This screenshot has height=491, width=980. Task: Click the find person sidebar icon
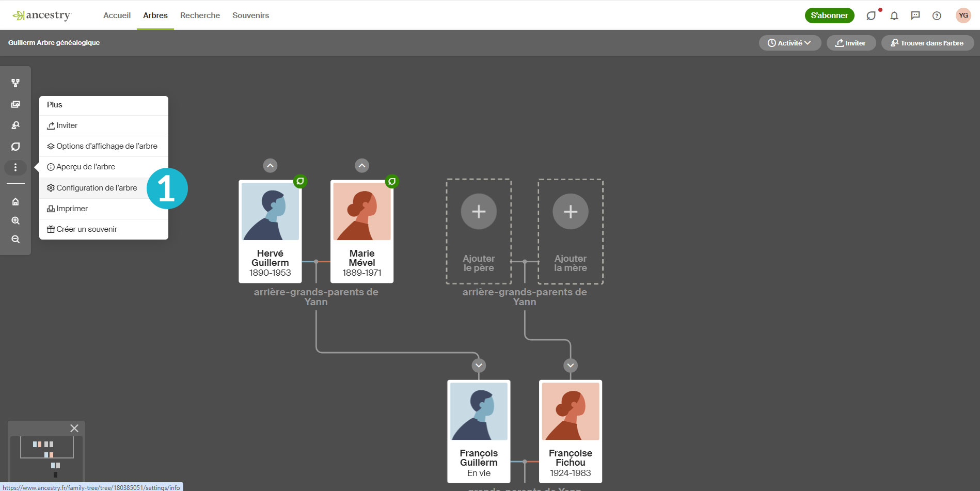coord(15,125)
